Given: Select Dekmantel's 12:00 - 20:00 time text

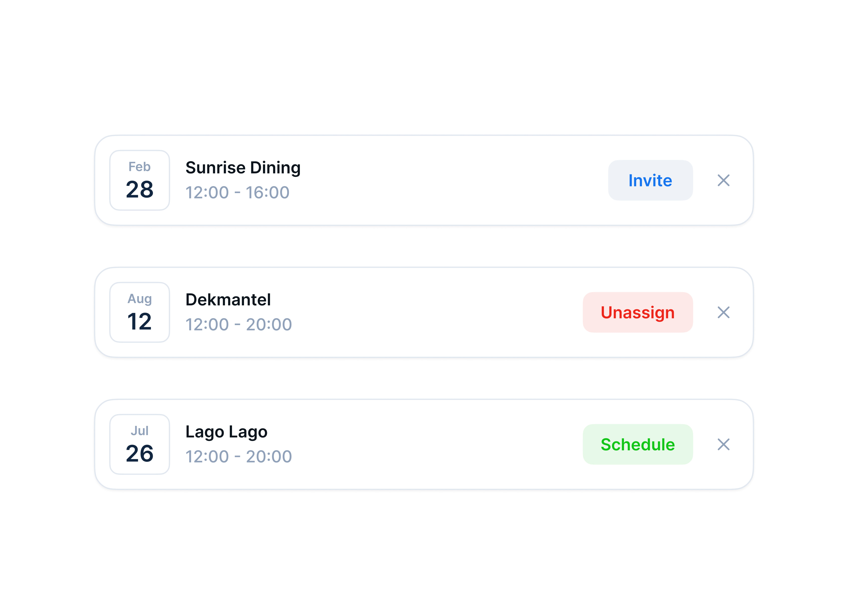Looking at the screenshot, I should click(x=239, y=325).
